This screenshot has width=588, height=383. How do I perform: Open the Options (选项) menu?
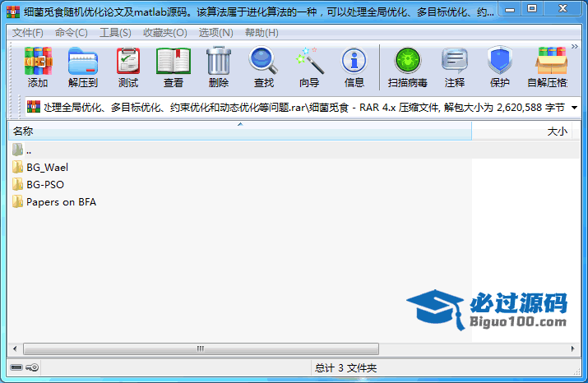point(215,33)
